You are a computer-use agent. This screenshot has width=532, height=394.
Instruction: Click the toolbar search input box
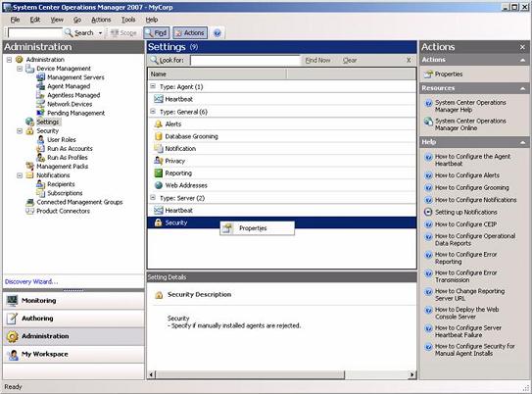coord(35,33)
